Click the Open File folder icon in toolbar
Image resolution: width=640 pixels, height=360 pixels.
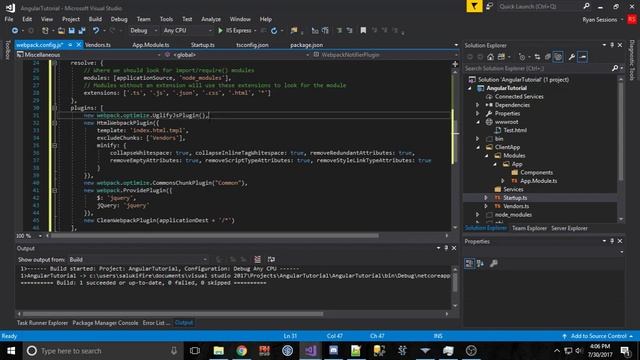(61, 31)
